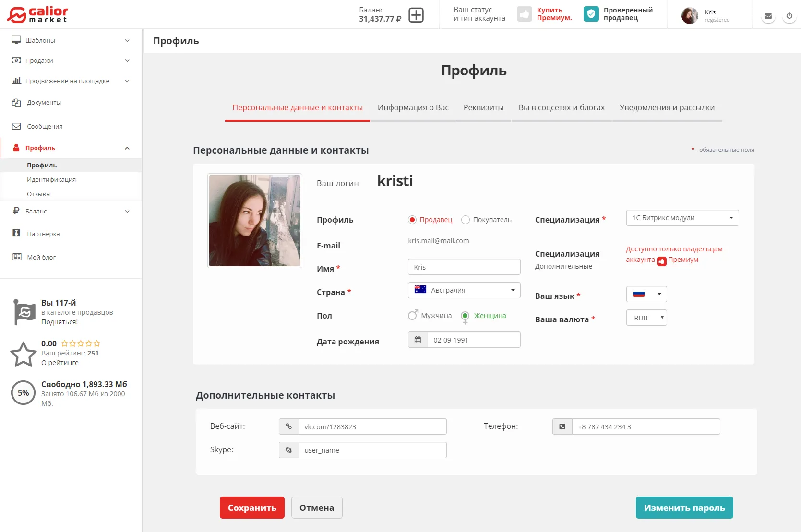
Task: Switch to the Реквизиты tab
Action: (483, 107)
